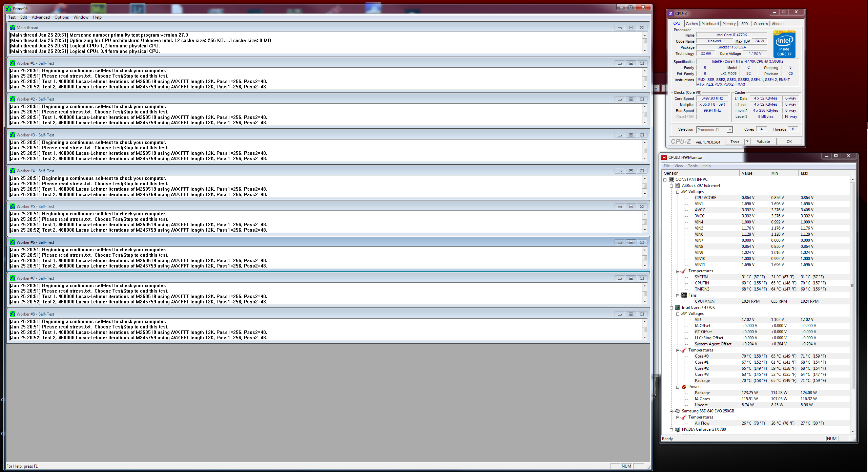Click the Validate button in CPU-Z
868x472 pixels.
[x=763, y=142]
